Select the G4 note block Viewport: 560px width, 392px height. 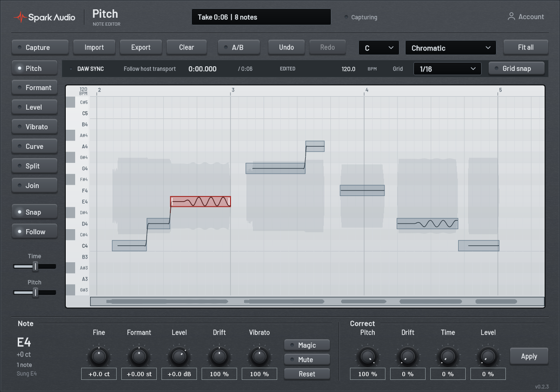(275, 168)
